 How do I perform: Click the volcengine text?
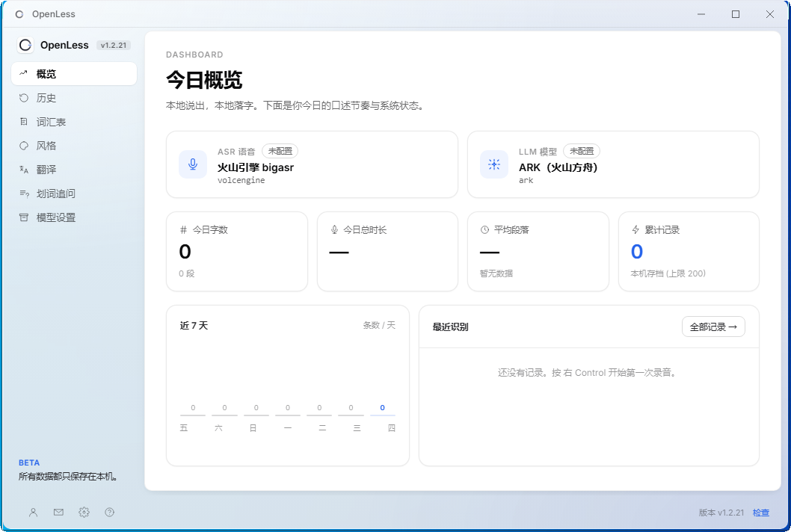point(241,181)
